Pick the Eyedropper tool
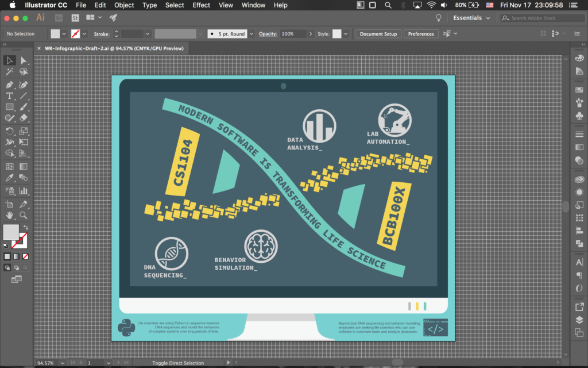This screenshot has height=368, width=588. 10,178
